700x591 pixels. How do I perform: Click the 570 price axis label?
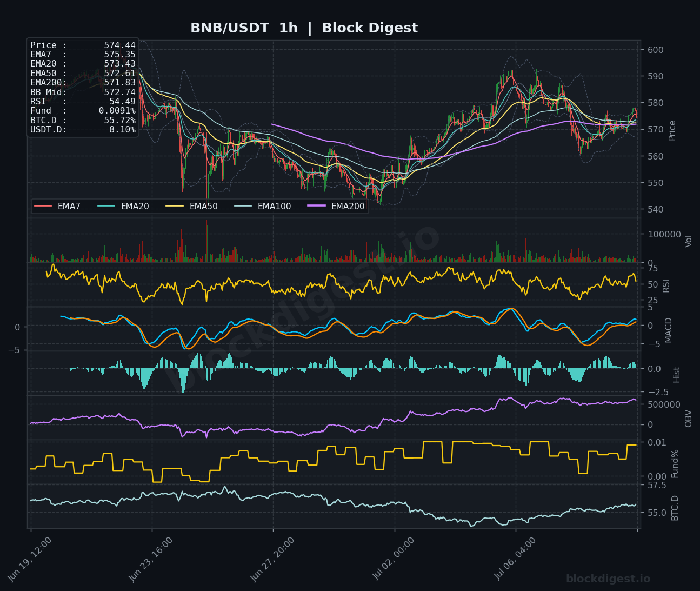(x=656, y=130)
